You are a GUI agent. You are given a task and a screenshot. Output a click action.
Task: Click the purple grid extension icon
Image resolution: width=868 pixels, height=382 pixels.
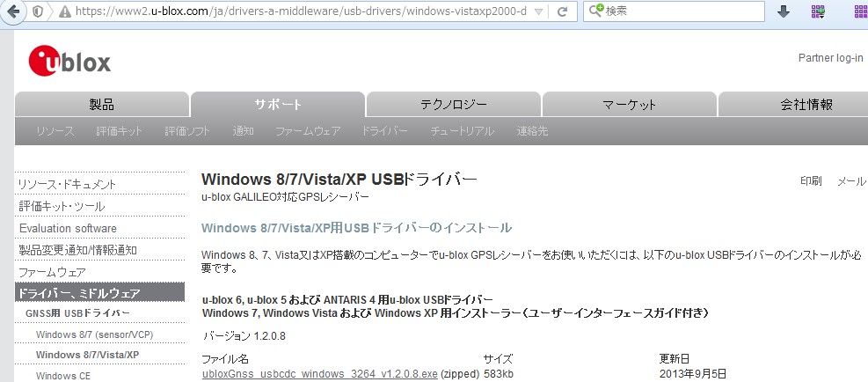click(818, 12)
